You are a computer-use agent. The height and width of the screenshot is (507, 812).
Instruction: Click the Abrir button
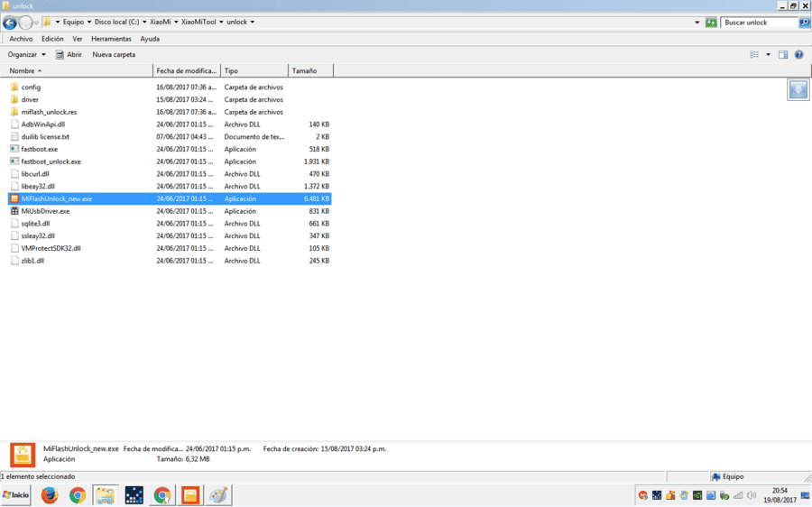(x=69, y=54)
